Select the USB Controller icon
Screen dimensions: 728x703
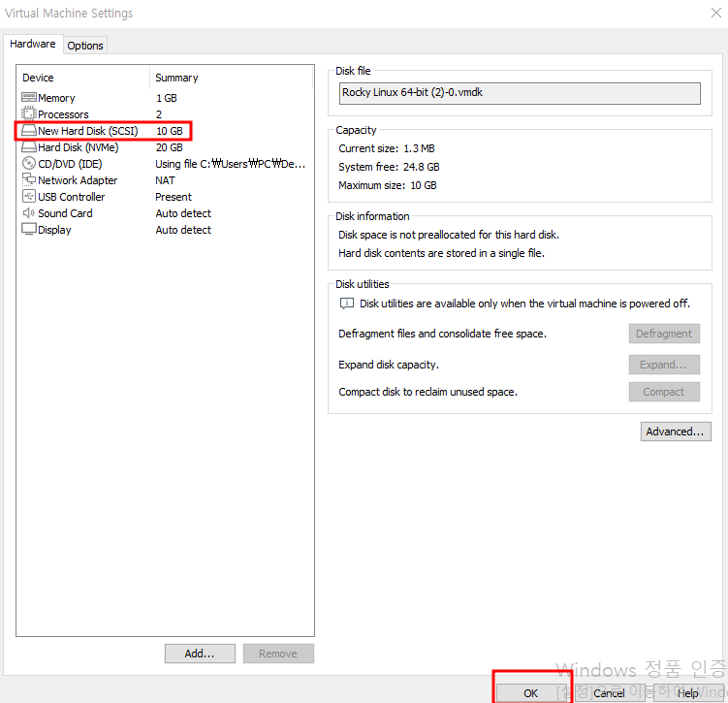click(29, 197)
